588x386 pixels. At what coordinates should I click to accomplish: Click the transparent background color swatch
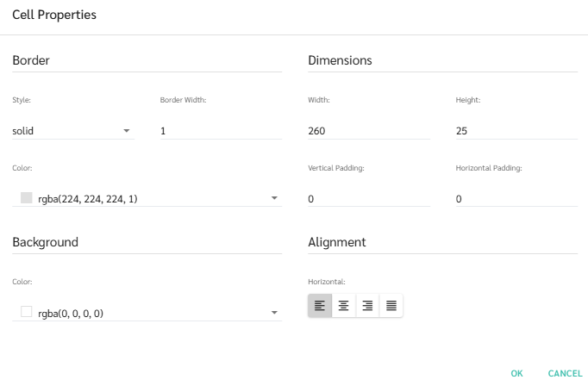(x=26, y=312)
